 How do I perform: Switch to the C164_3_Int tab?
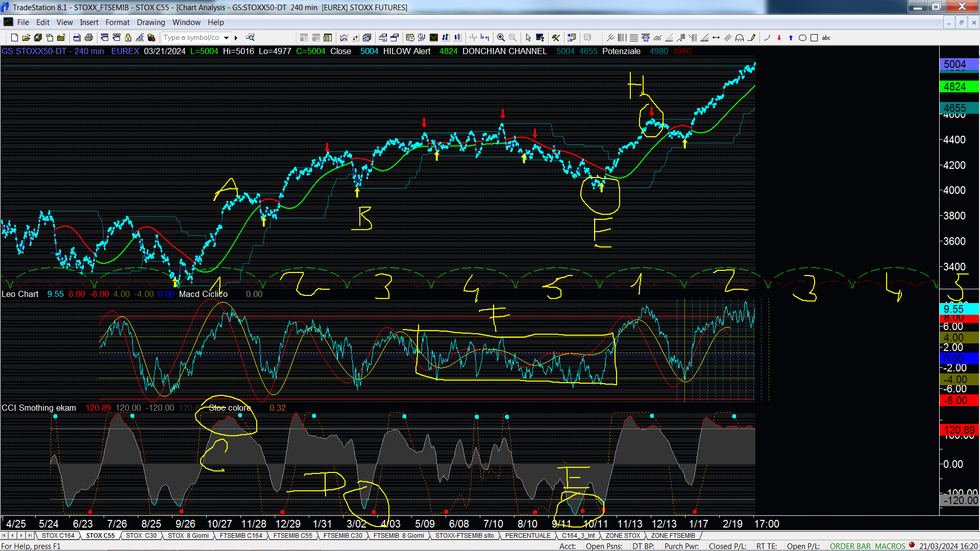pyautogui.click(x=578, y=535)
